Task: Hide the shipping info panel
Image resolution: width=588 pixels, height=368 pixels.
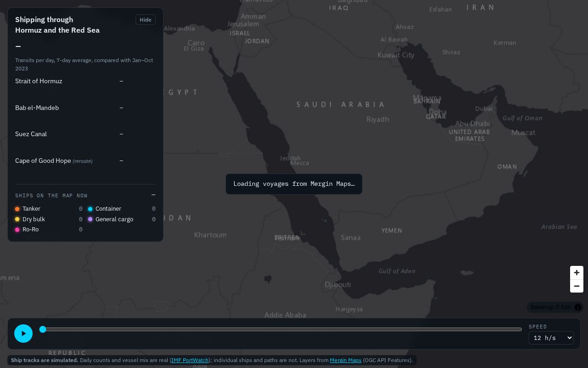Action: coord(146,19)
